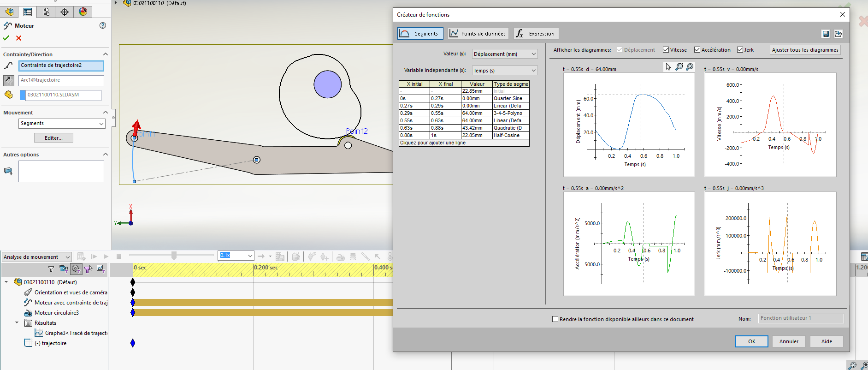Open the Segments movement type dropdown

coord(62,124)
